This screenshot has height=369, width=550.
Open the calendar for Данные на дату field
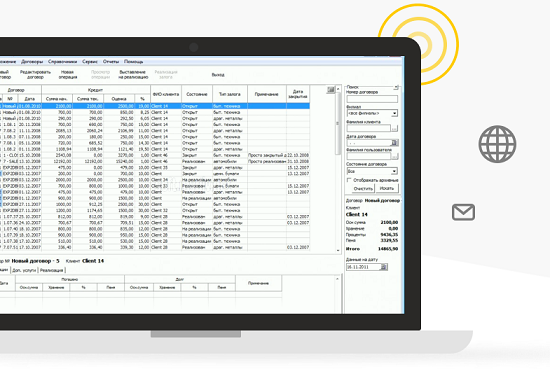[x=384, y=267]
